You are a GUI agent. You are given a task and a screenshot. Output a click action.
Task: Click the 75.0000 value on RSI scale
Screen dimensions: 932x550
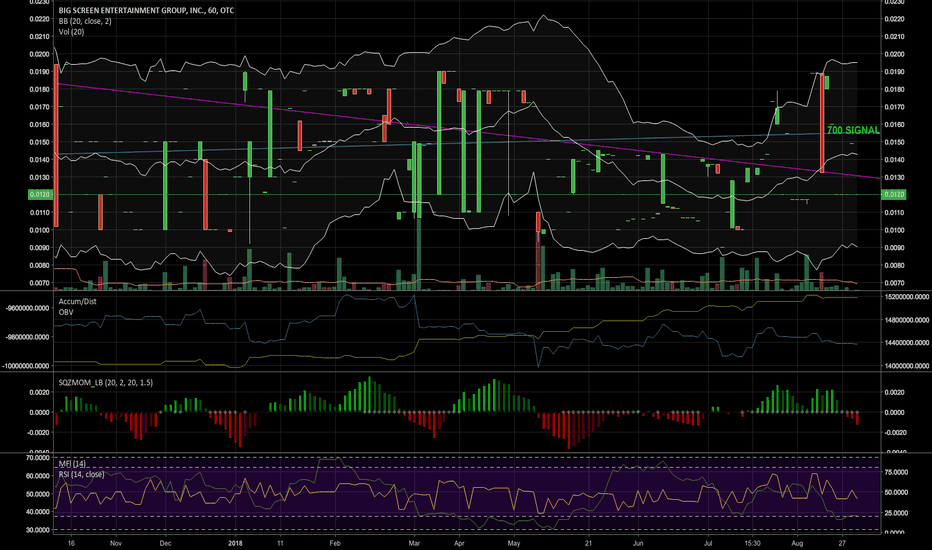(x=896, y=473)
